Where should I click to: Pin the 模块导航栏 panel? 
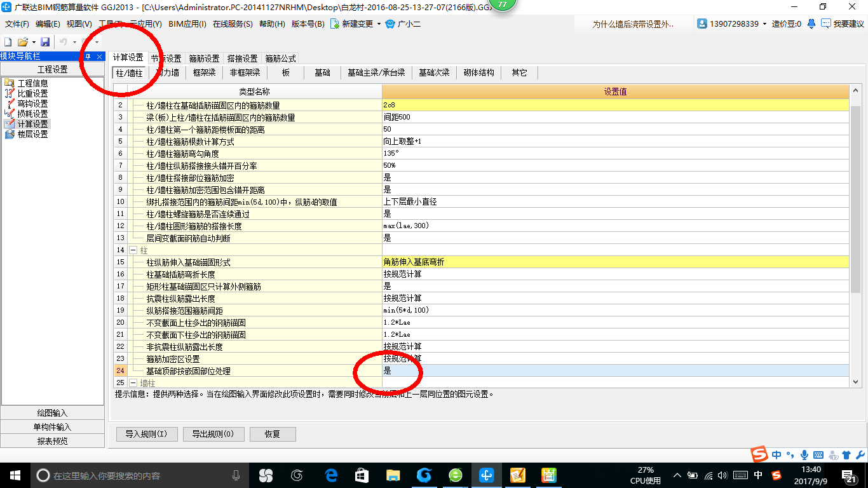[x=88, y=57]
